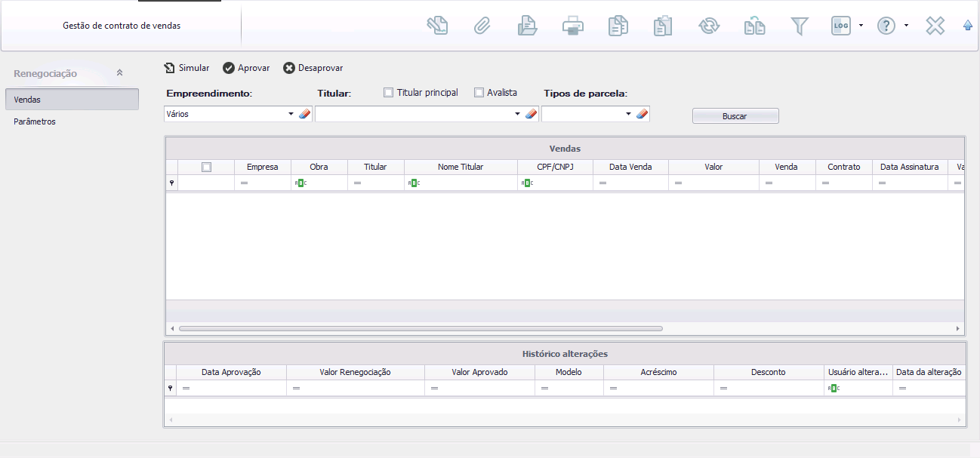Expand the Tipos de parcela dropdown
This screenshot has width=980, height=458.
pyautogui.click(x=628, y=114)
